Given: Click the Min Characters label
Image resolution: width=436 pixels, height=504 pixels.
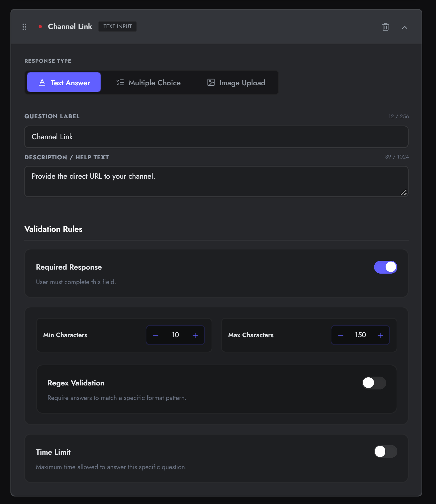Looking at the screenshot, I should click(65, 335).
